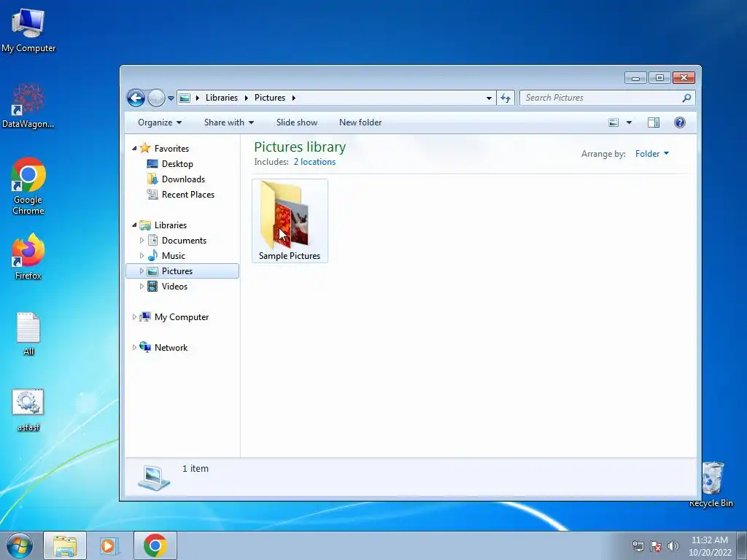Open the network status tray icon
Viewport: 747px width, 560px height.
point(638,546)
